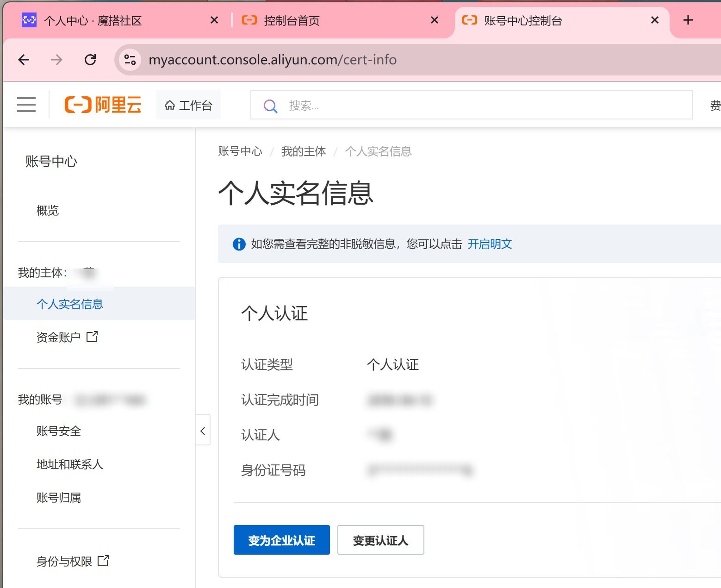
Task: Switch to the 个人中心 · 魔搭社区 tab
Action: click(x=93, y=21)
